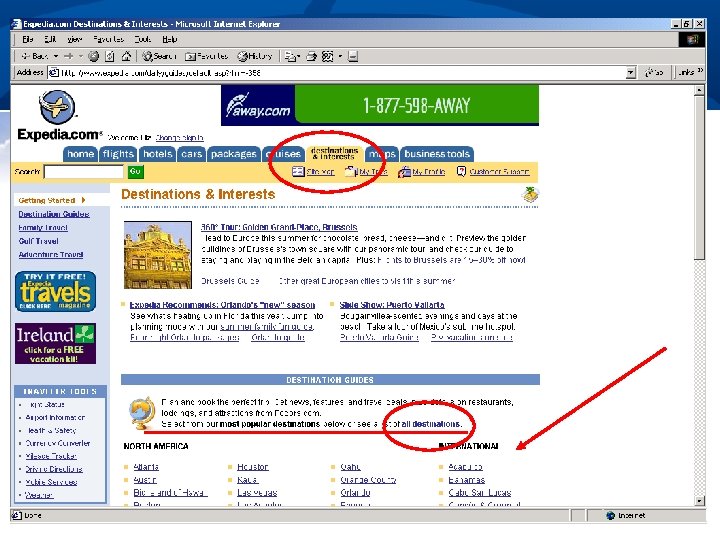Select the business tools tab

(x=437, y=154)
